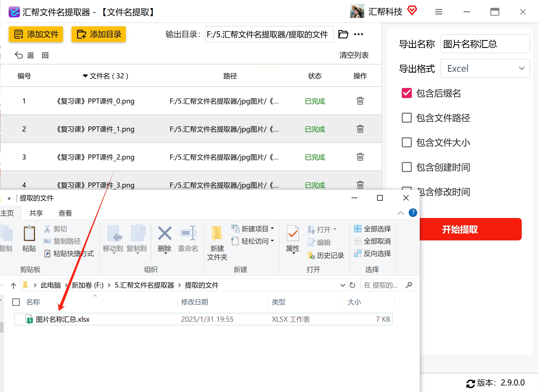
Task: Enable the 包含文件大小 checkbox
Action: (x=407, y=142)
